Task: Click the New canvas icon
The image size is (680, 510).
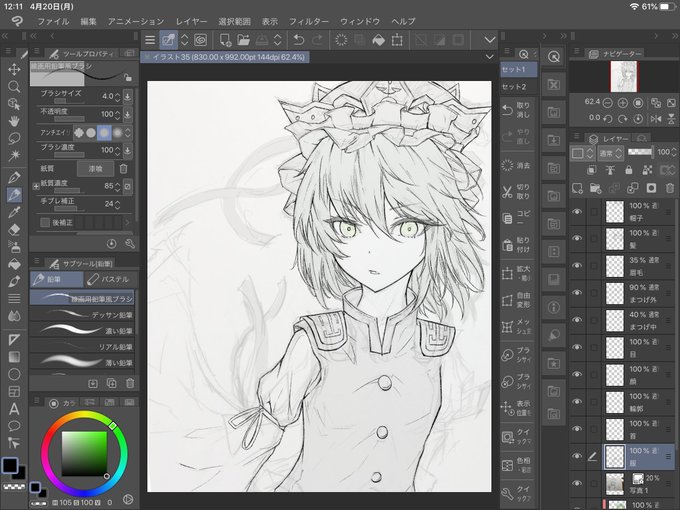Action: [225, 40]
